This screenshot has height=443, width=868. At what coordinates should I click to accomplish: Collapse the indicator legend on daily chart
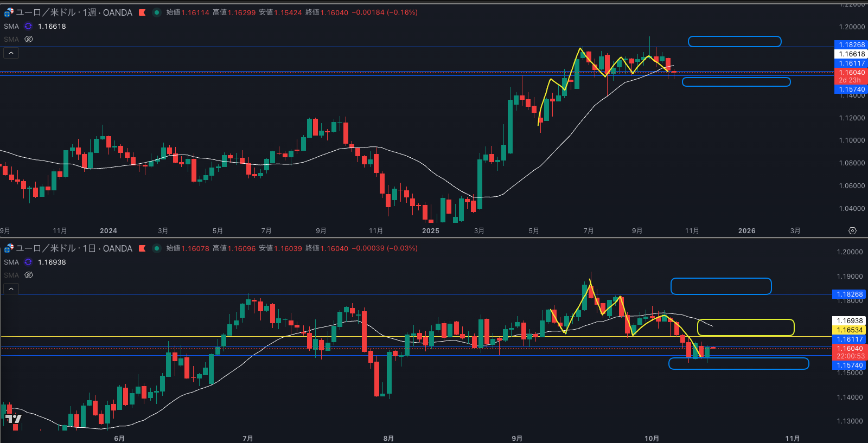click(x=11, y=289)
